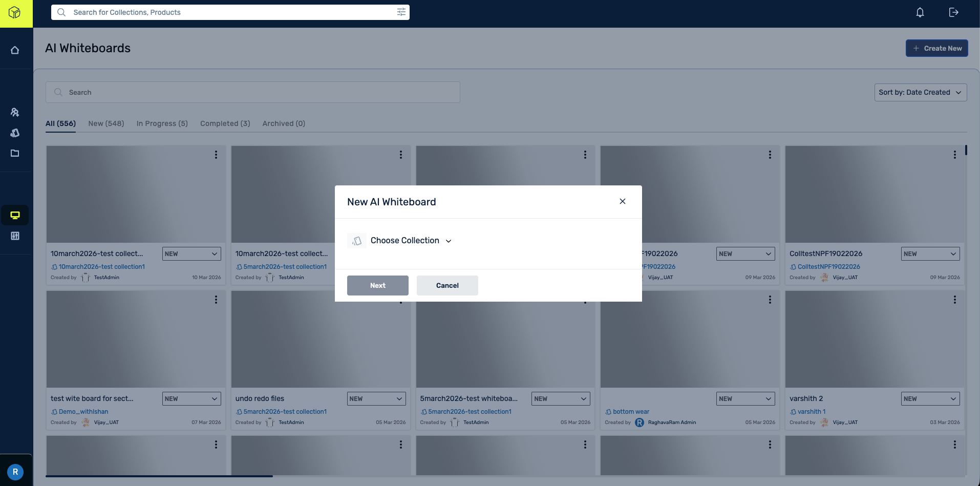Open the status dropdown on the undo redo files card
980x486 pixels.
pyautogui.click(x=376, y=398)
